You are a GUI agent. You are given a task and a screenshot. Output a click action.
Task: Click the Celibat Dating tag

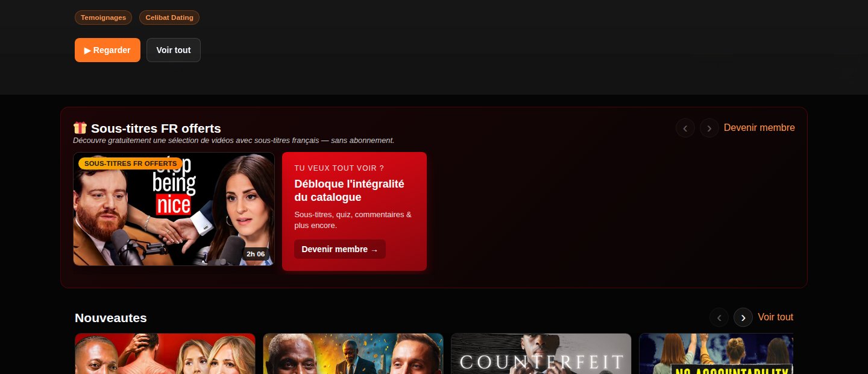pyautogui.click(x=169, y=17)
